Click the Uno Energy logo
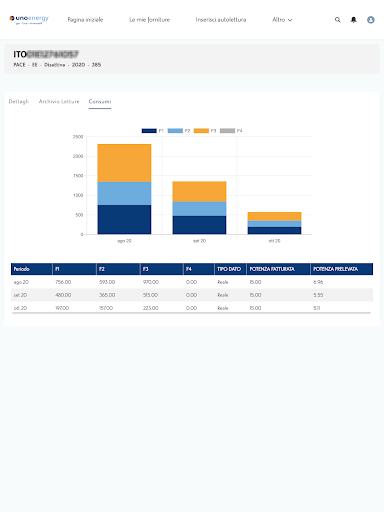 point(29,20)
